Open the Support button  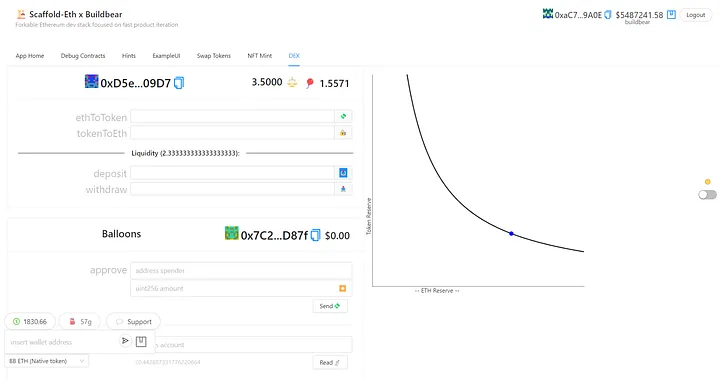coord(133,322)
